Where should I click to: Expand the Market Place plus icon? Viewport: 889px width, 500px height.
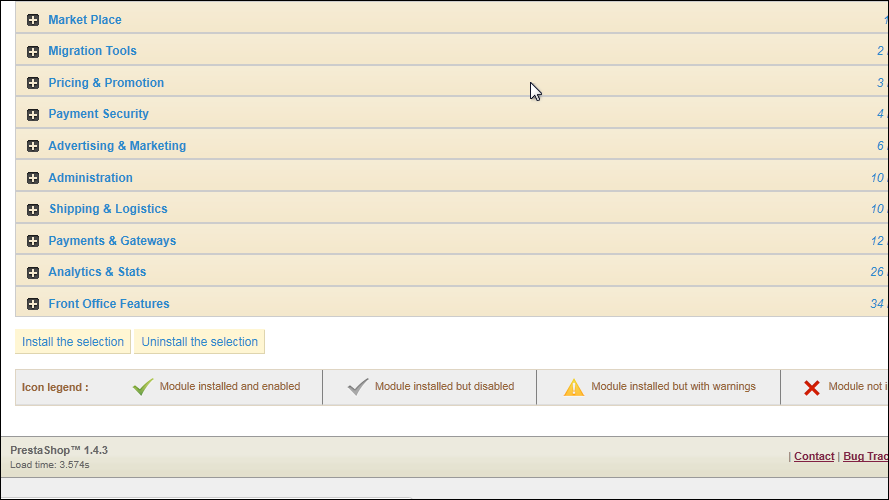click(x=33, y=20)
